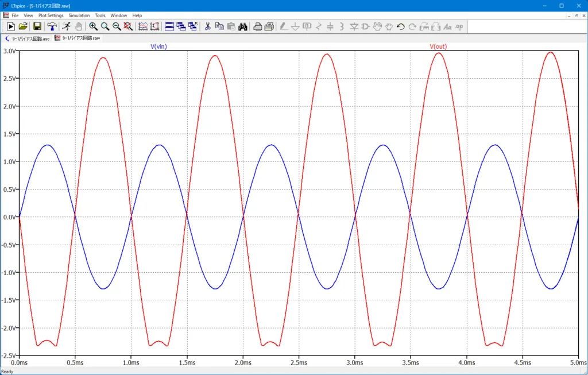
Task: Open Control Panel with the hammer icon
Action: [x=52, y=26]
